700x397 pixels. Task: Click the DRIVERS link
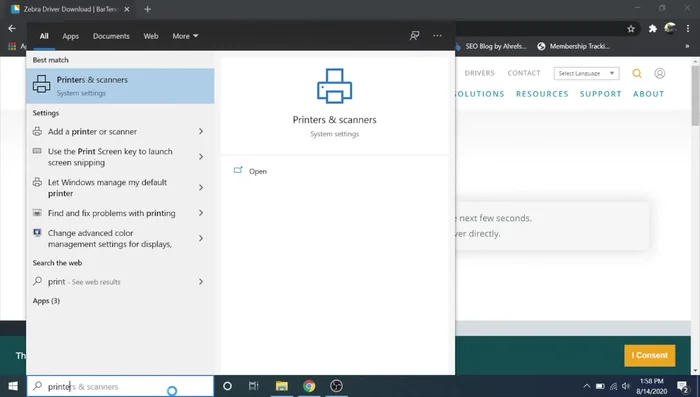pos(479,73)
